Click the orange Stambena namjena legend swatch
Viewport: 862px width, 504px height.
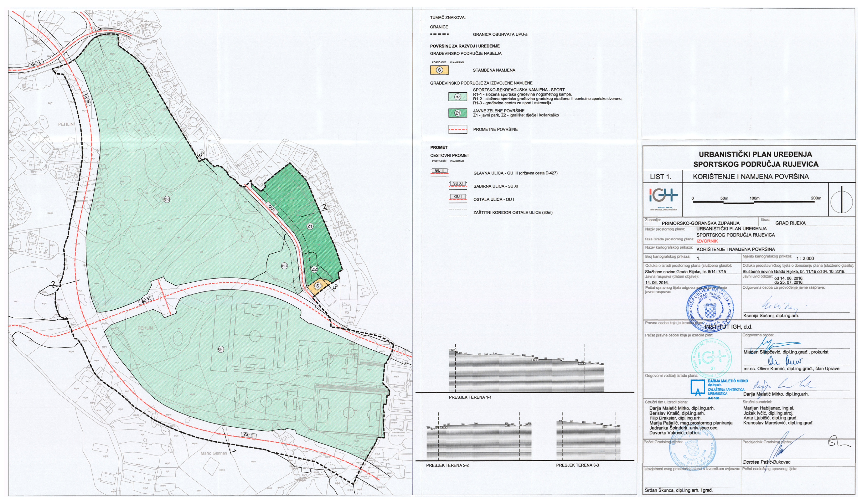click(x=439, y=70)
